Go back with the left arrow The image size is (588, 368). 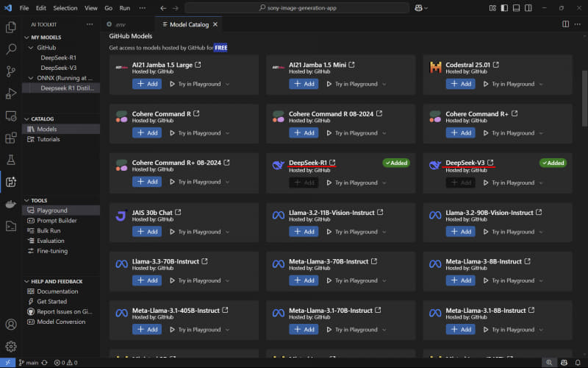coord(163,8)
